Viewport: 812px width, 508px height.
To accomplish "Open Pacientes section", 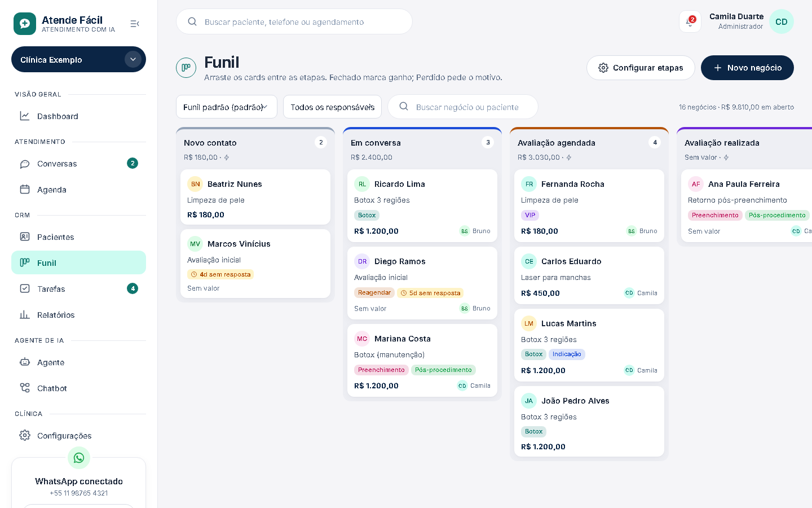I will tap(78, 237).
